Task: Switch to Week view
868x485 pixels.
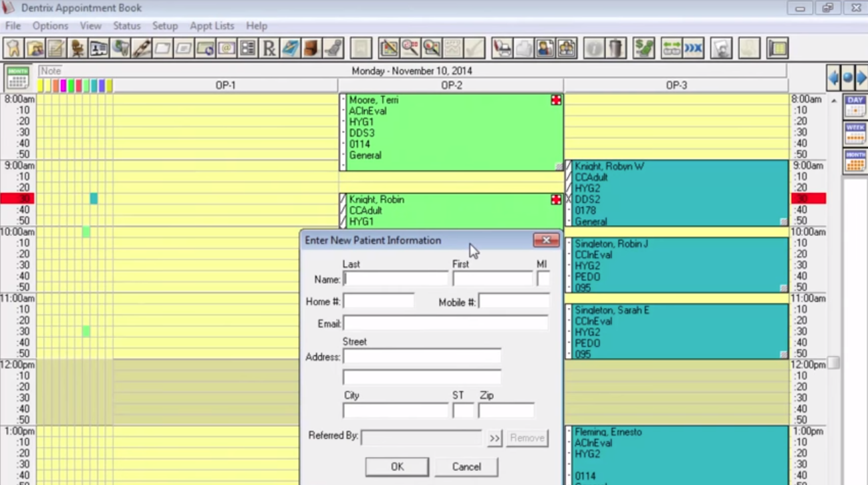Action: click(855, 134)
